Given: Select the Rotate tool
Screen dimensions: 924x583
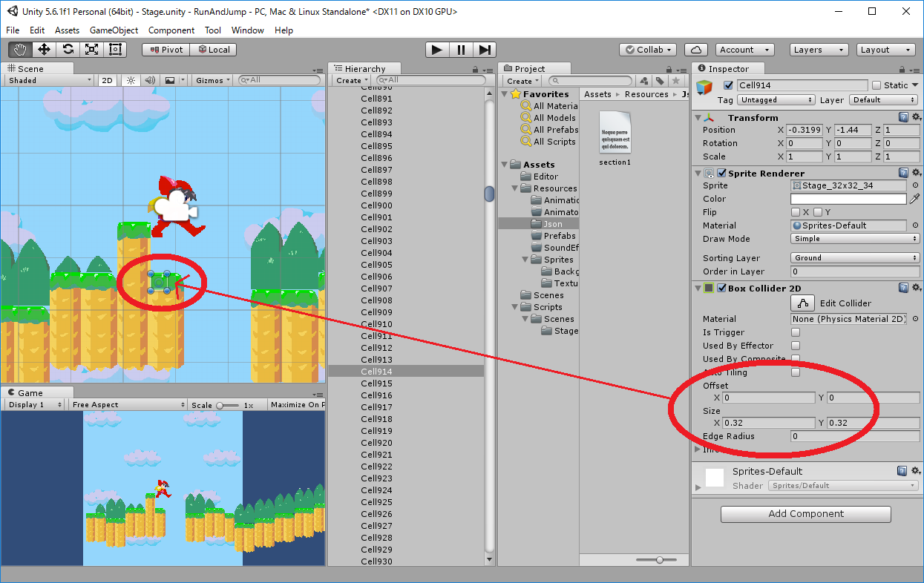Looking at the screenshot, I should click(x=68, y=50).
